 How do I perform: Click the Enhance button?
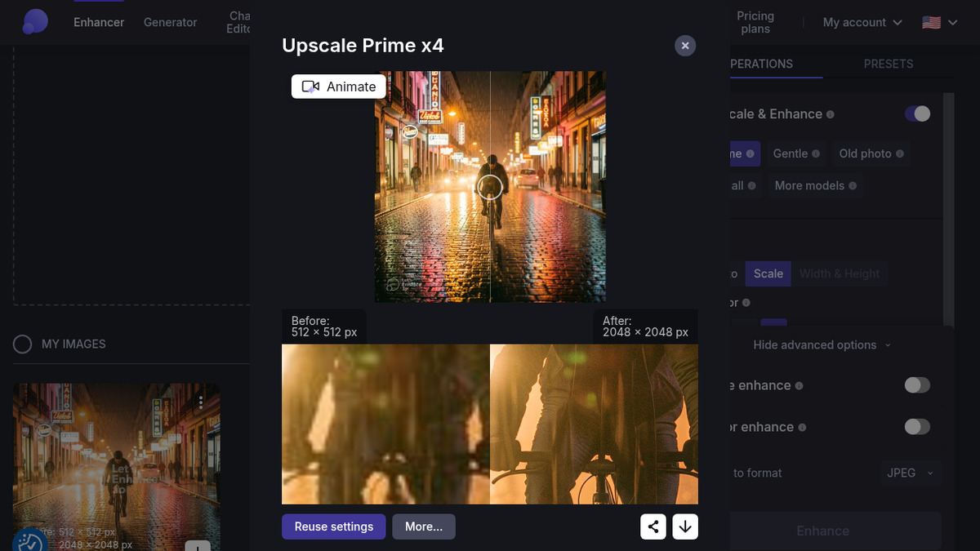[822, 531]
